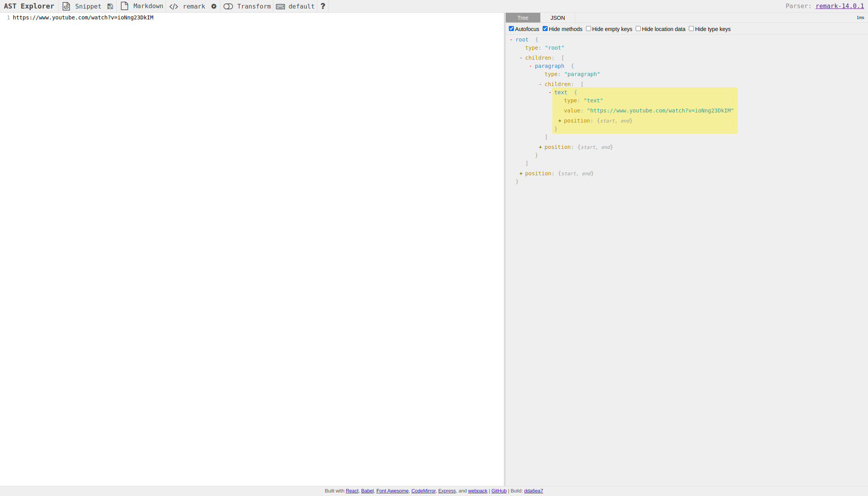Enable the Hide location data checkbox
Image resolution: width=868 pixels, height=496 pixels.
pyautogui.click(x=638, y=28)
